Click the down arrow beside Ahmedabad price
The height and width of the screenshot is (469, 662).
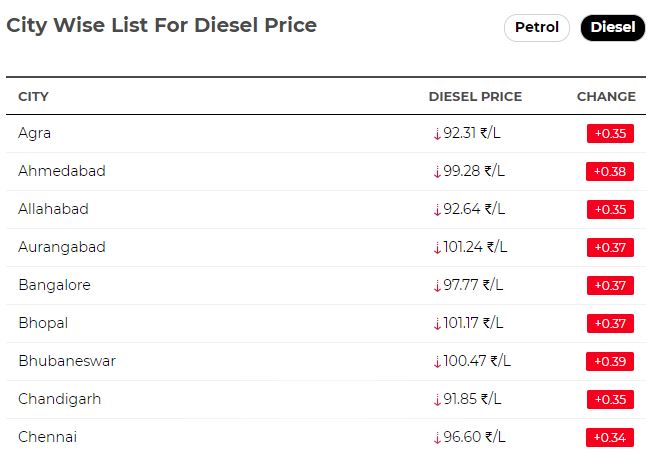(437, 171)
